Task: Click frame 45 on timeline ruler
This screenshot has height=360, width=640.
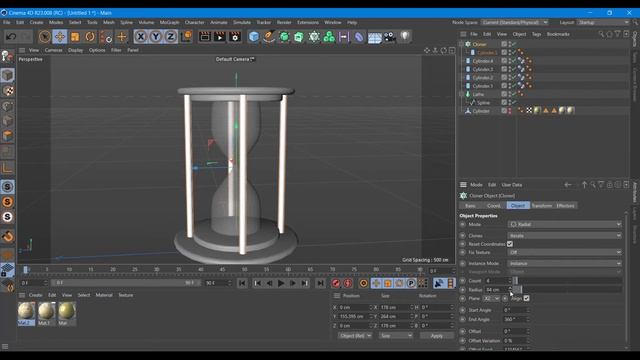Action: [x=222, y=270]
